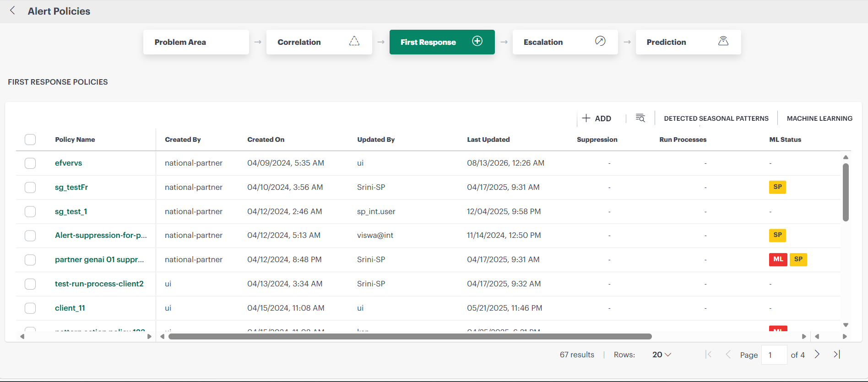868x382 pixels.
Task: Open the efvervs policy link
Action: tap(69, 163)
